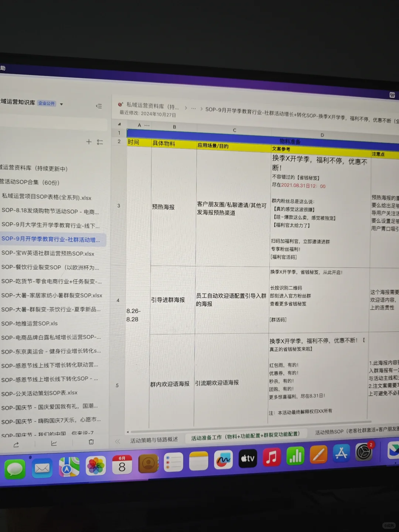
Task: Open the dropdown arrow next to 企业公开 badge
Action: [x=61, y=104]
